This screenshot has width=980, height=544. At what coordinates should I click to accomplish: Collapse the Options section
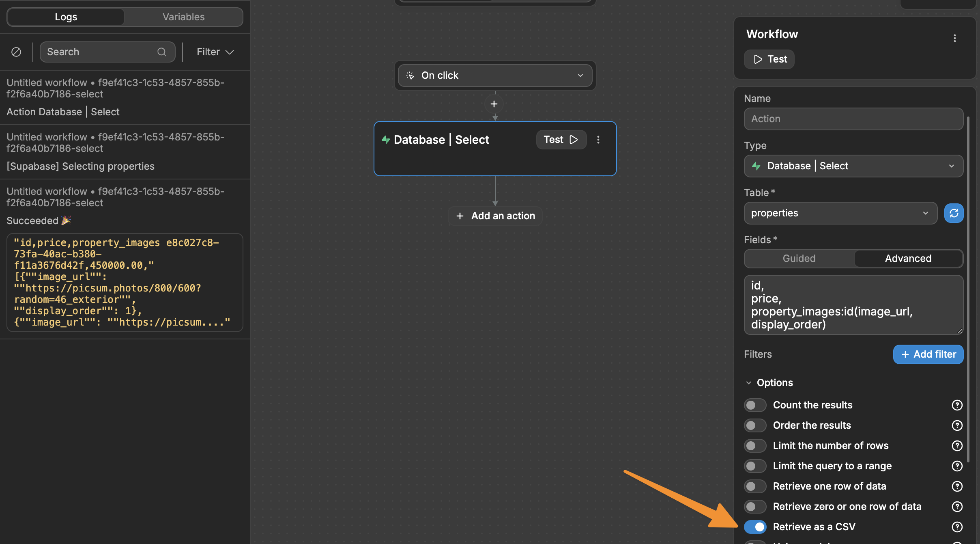point(769,383)
